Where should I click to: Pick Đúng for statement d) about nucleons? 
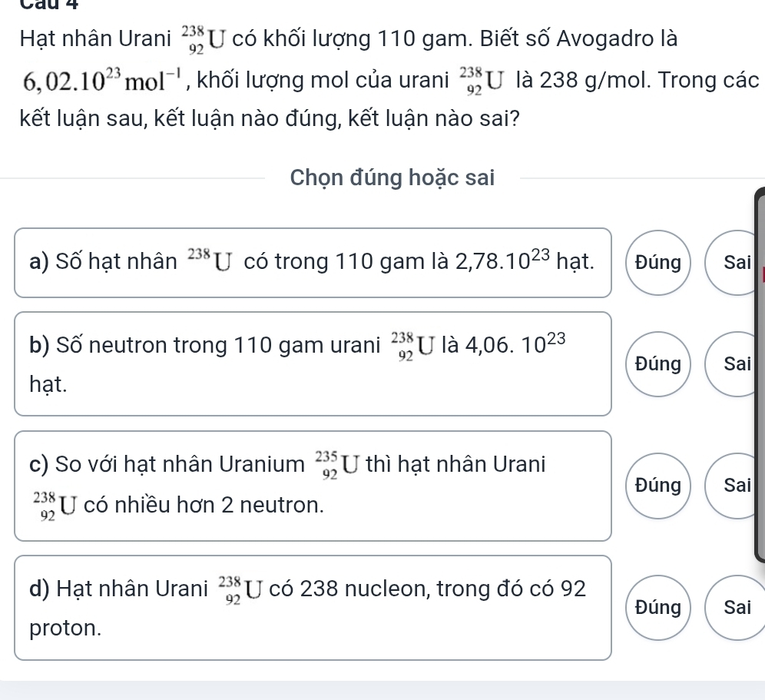(x=658, y=608)
